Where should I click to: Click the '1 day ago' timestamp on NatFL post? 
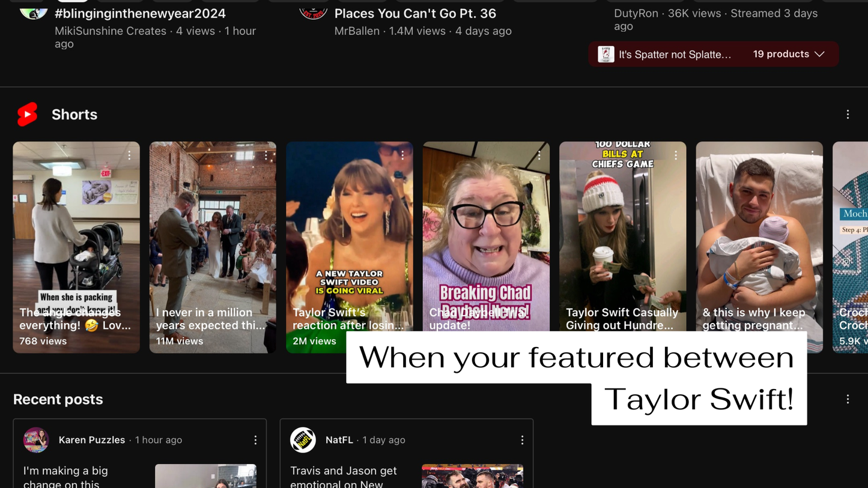(x=384, y=440)
